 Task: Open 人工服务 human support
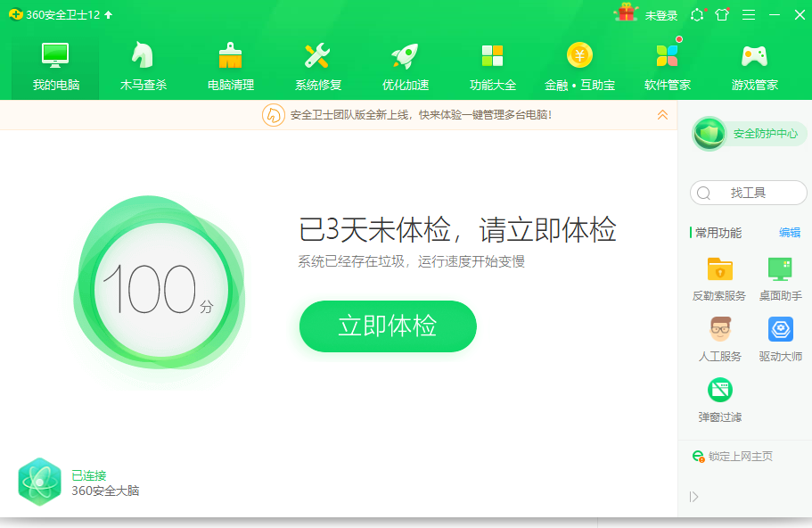pyautogui.click(x=720, y=340)
